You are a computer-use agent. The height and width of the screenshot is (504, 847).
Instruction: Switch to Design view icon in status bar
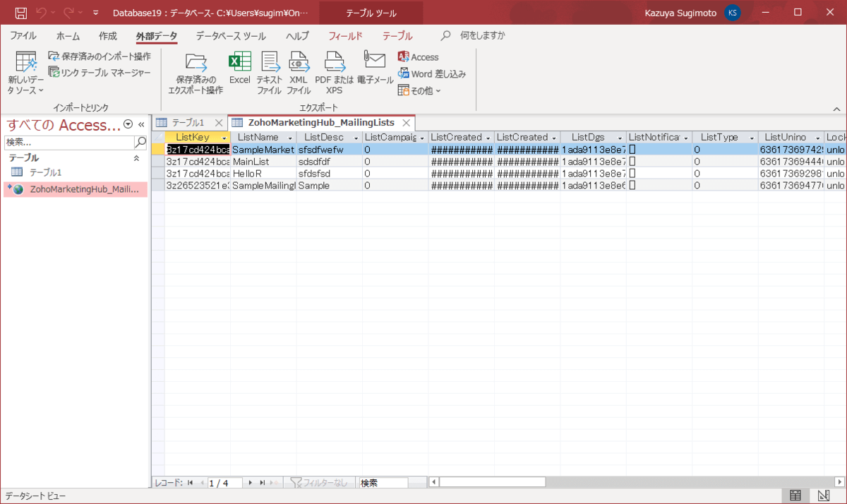click(822, 496)
